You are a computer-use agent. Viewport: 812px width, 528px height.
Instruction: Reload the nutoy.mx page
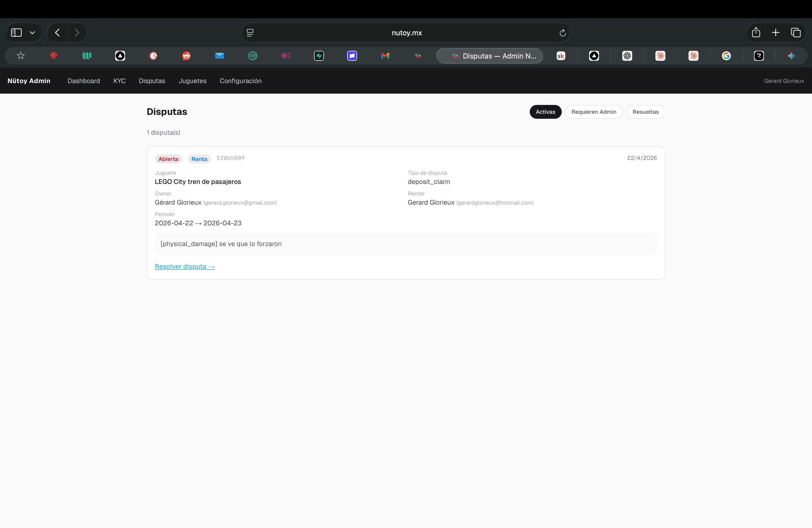click(x=563, y=33)
